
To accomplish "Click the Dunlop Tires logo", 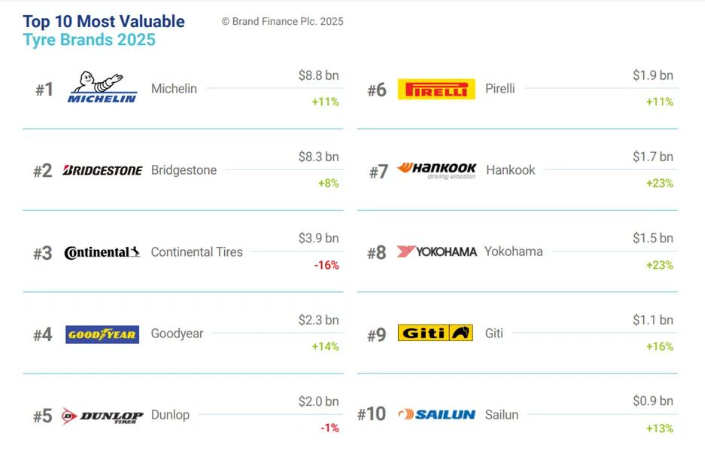I will coord(102,415).
